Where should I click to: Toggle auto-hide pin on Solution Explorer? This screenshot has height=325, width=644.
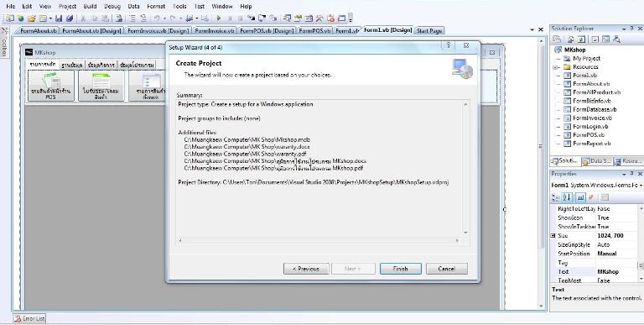coord(631,29)
